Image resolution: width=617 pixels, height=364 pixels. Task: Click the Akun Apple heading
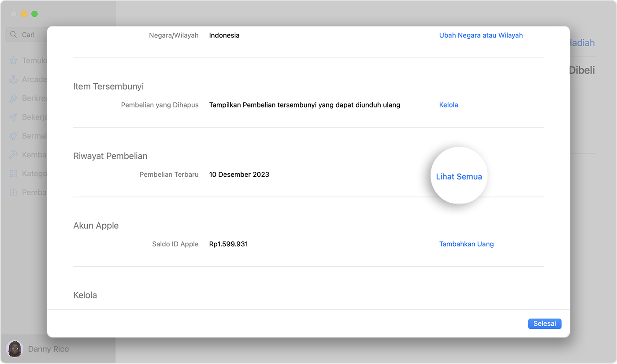96,226
